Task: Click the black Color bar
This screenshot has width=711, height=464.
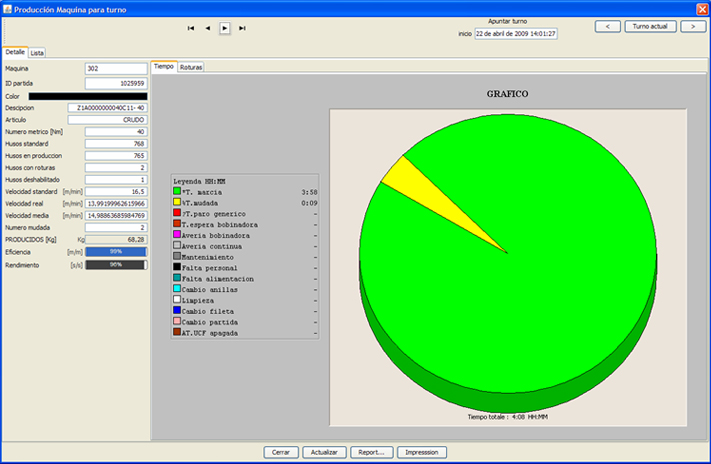Action: [x=88, y=96]
